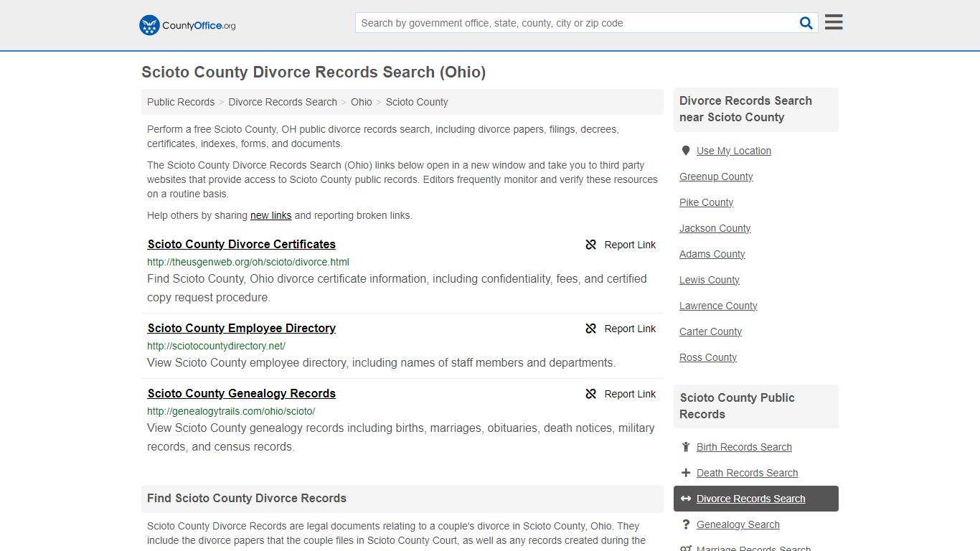Click the Birth Records Search icon

(686, 447)
